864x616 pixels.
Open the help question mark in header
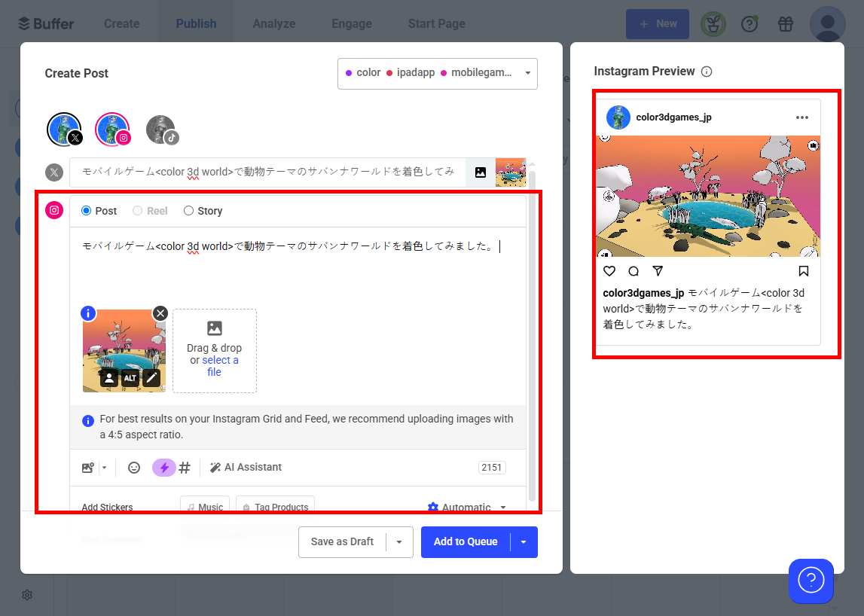pyautogui.click(x=750, y=23)
